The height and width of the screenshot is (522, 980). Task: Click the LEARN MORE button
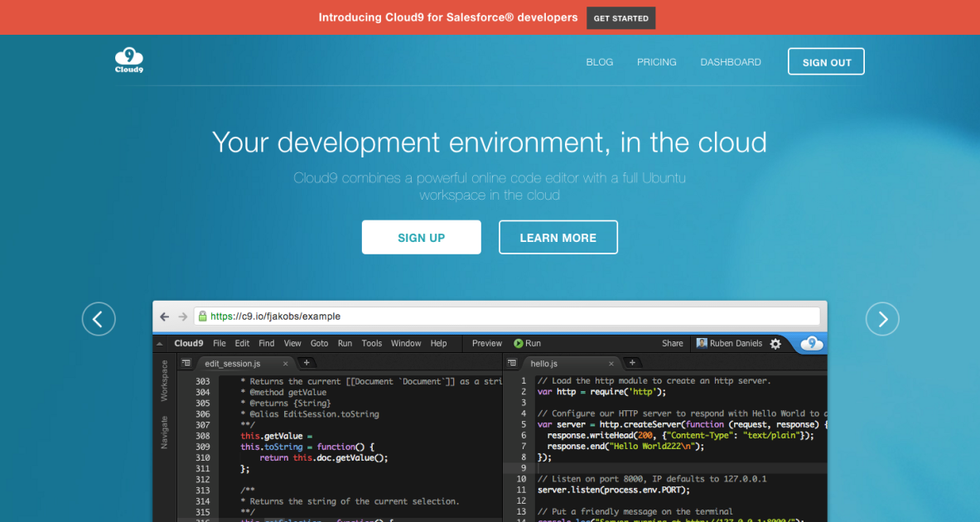[x=558, y=237]
